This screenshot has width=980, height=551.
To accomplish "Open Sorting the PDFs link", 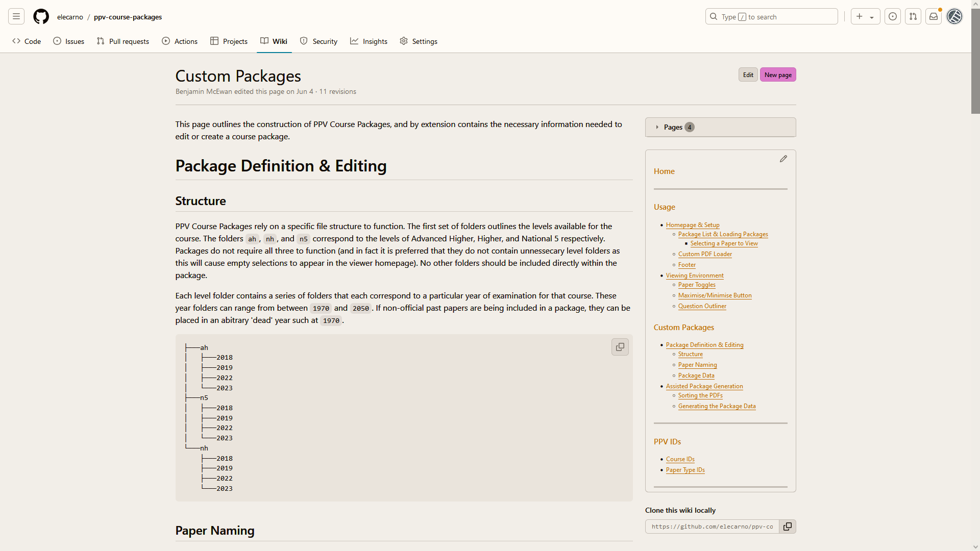I will (700, 395).
